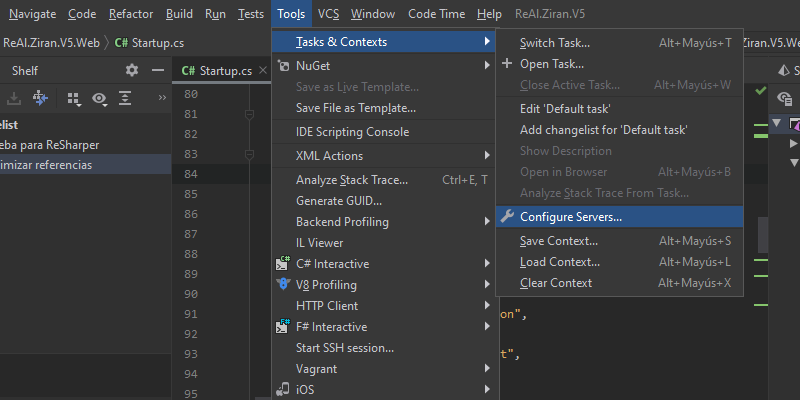Open the HTTP Client submenu
This screenshot has width=800, height=400.
click(x=383, y=306)
